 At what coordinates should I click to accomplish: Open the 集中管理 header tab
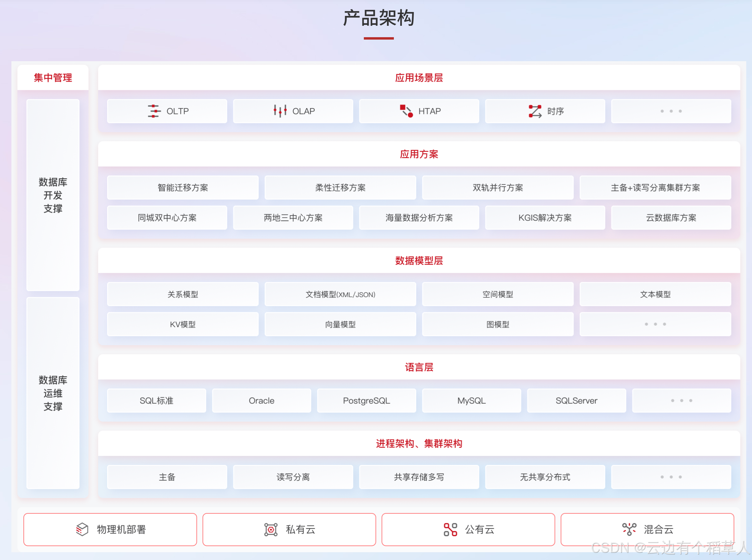[53, 78]
